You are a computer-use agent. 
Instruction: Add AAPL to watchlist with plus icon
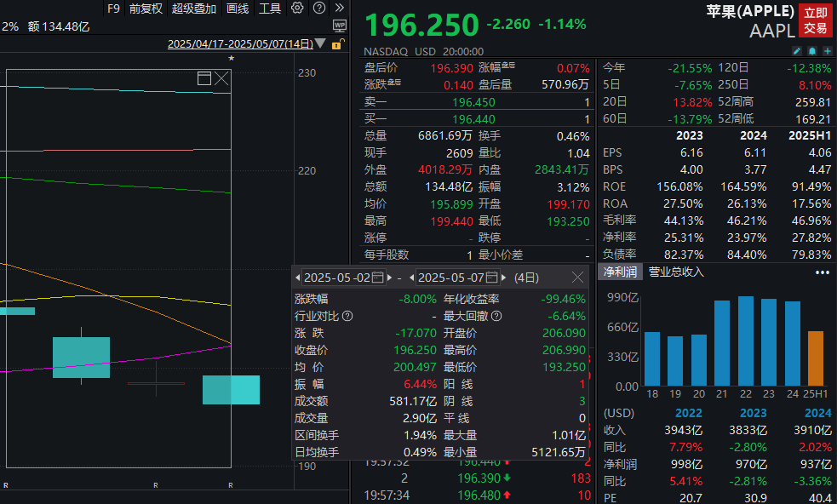(828, 51)
